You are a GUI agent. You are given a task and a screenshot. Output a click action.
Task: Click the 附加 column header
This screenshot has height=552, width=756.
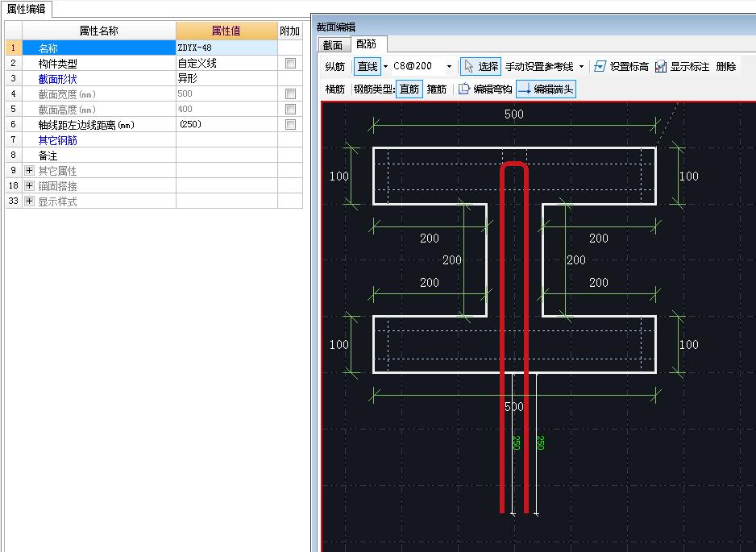pyautogui.click(x=290, y=31)
